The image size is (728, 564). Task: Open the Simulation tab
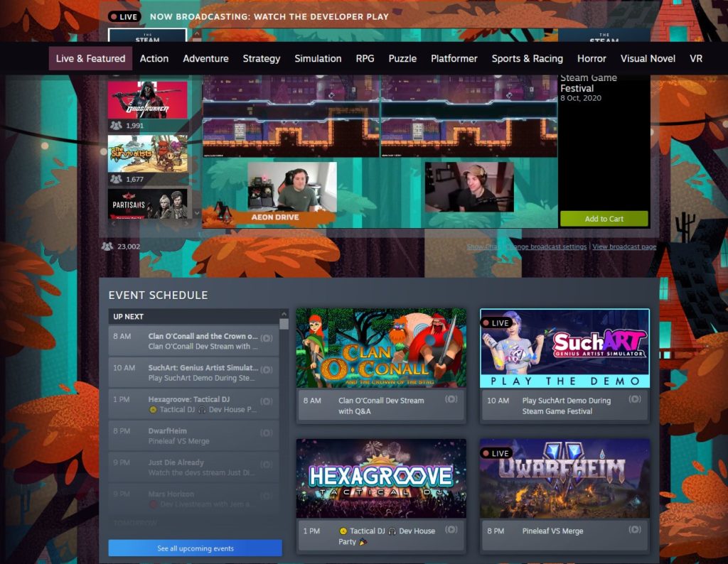click(x=318, y=58)
